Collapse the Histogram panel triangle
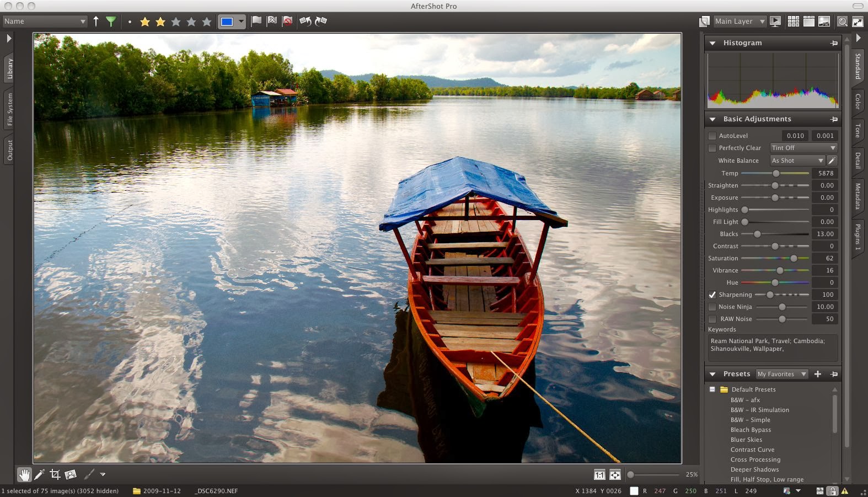The width and height of the screenshot is (868, 497). pos(712,43)
